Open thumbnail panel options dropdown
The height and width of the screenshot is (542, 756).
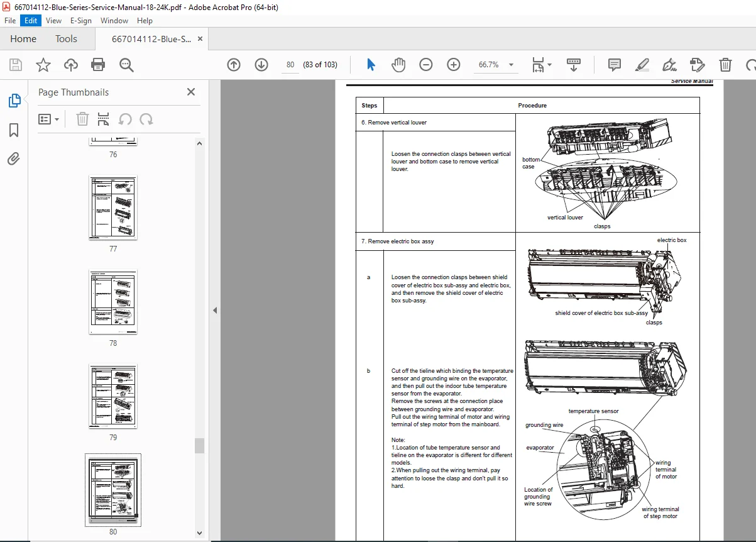click(49, 119)
